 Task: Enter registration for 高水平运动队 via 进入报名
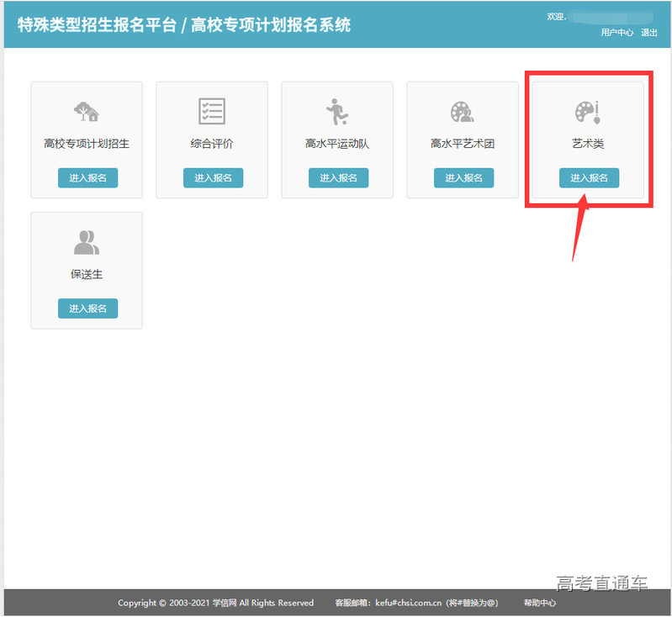338,178
